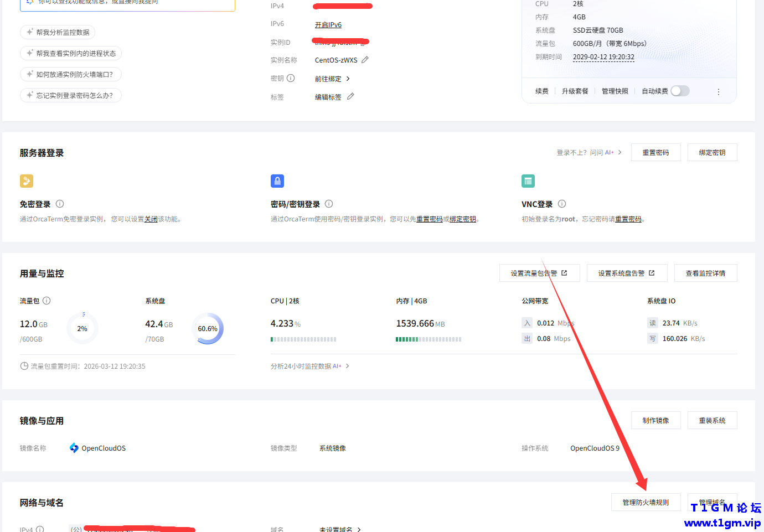Viewport: 764px width, 532px height.
Task: Click the disk read 读 icon
Action: (653, 323)
